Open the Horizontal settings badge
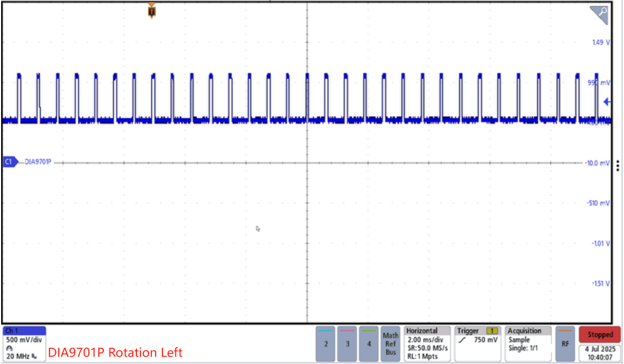The image size is (624, 364). pos(427,343)
